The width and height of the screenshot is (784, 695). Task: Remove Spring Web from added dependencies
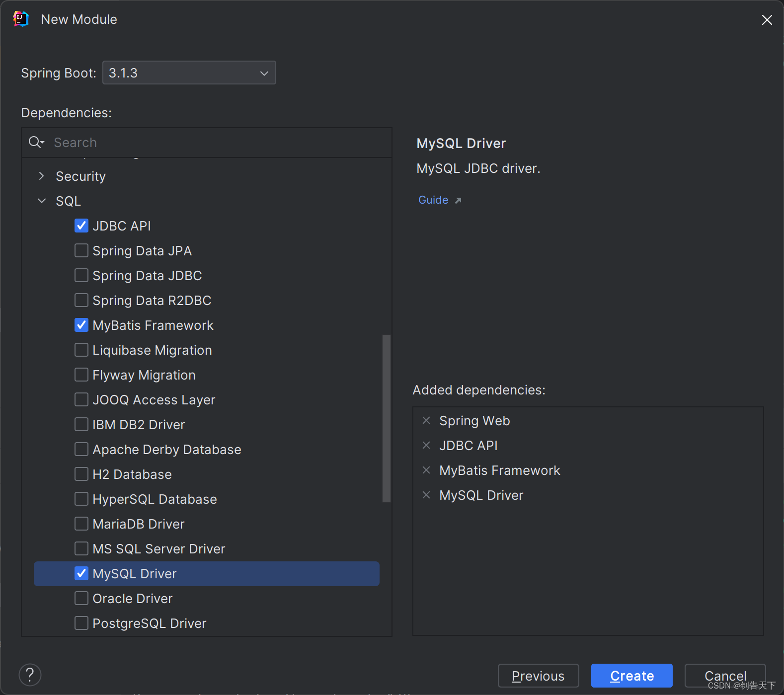(x=426, y=420)
